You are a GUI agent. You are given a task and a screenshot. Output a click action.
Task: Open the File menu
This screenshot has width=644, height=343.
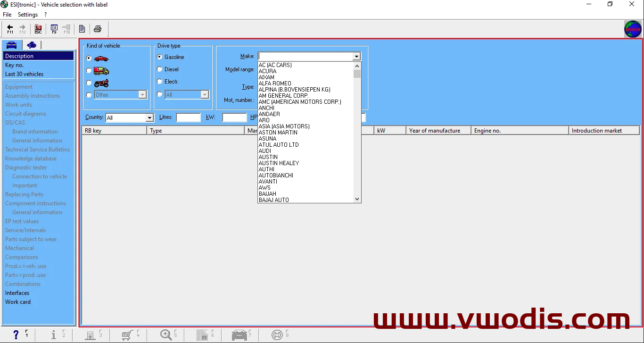coord(7,15)
